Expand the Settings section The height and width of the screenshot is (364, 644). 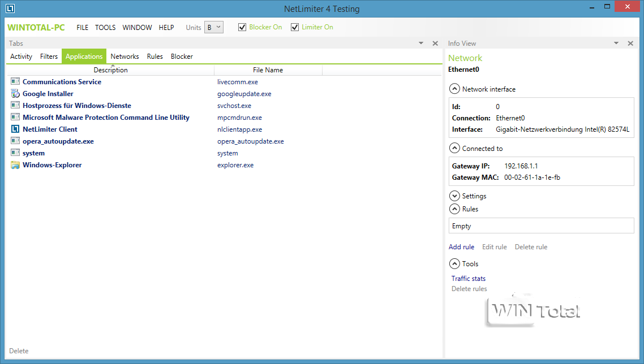coord(454,196)
